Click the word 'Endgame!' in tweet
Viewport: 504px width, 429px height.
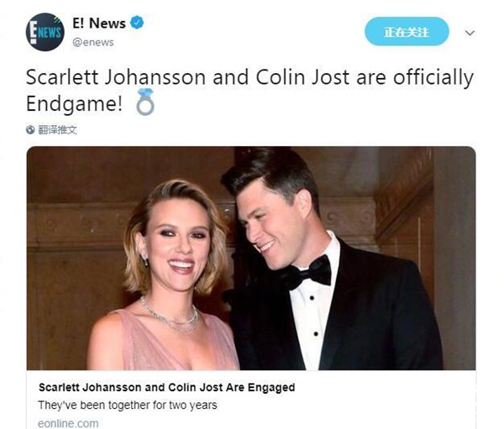pyautogui.click(x=74, y=104)
